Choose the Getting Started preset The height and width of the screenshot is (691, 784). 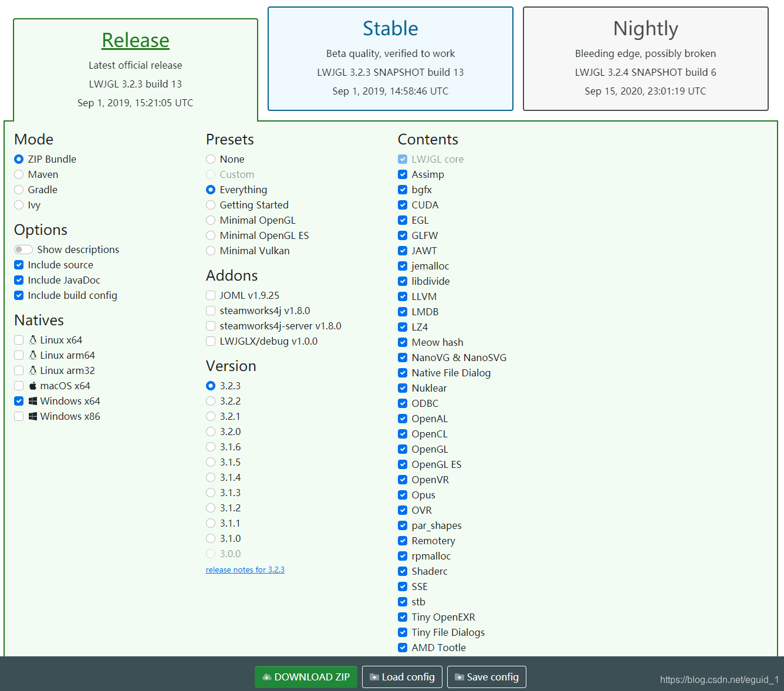pyautogui.click(x=211, y=205)
